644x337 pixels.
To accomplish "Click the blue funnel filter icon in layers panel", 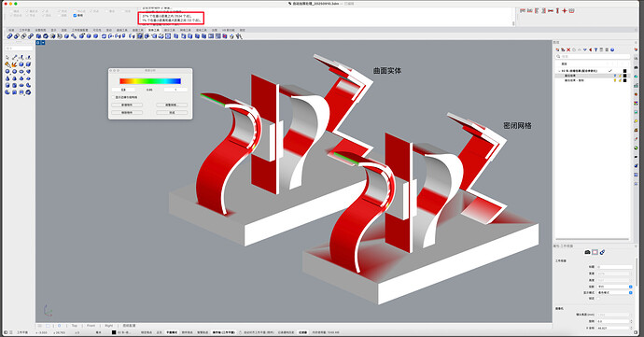I will pos(595,49).
